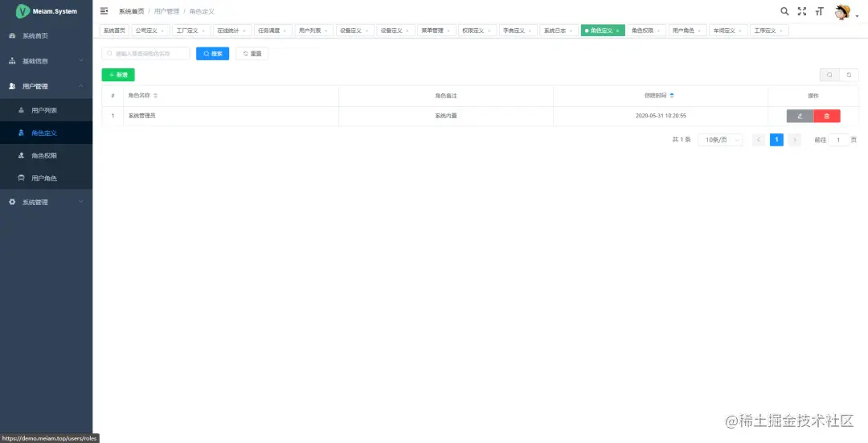Close the 用户列表 tab
This screenshot has width=868, height=443.
[326, 31]
